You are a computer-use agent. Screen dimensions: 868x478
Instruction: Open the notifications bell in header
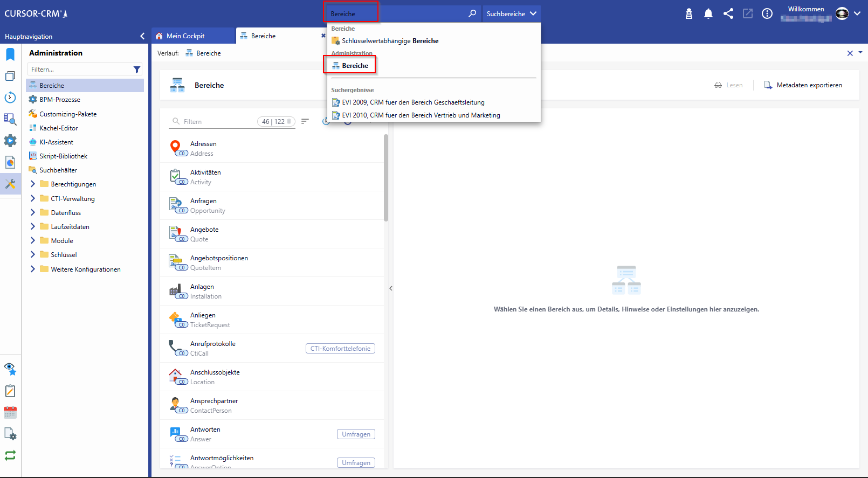point(708,14)
